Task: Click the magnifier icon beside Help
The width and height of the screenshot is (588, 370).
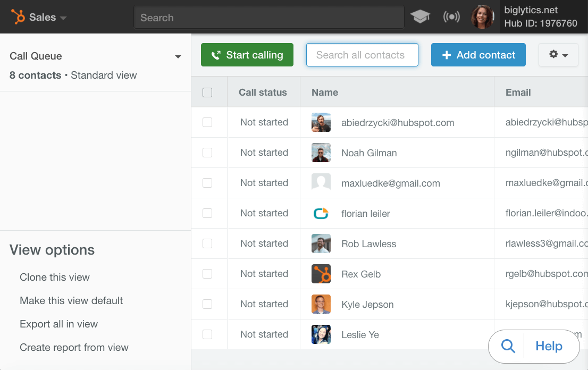Action: [508, 347]
